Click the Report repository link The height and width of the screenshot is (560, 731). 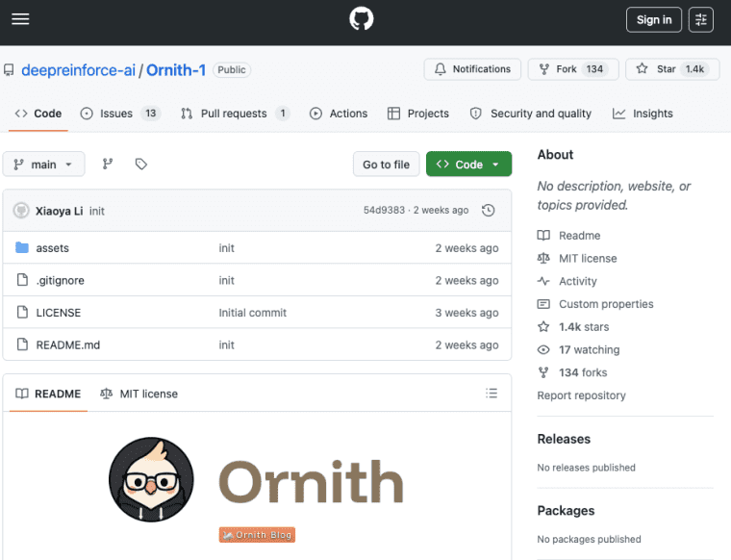click(581, 395)
